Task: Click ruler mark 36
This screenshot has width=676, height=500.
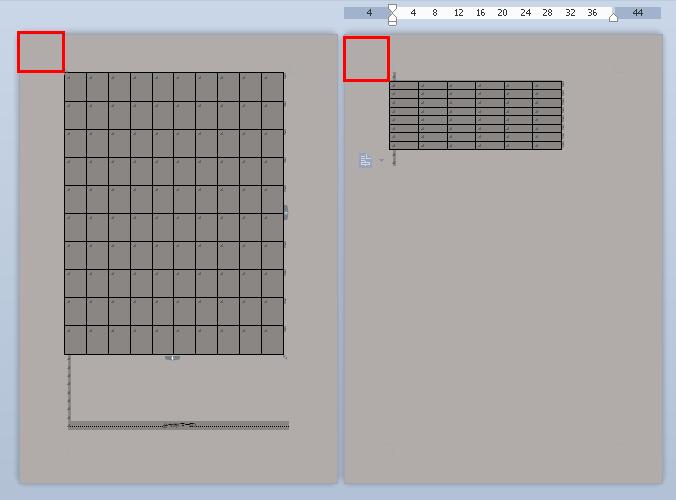Action: [x=592, y=13]
